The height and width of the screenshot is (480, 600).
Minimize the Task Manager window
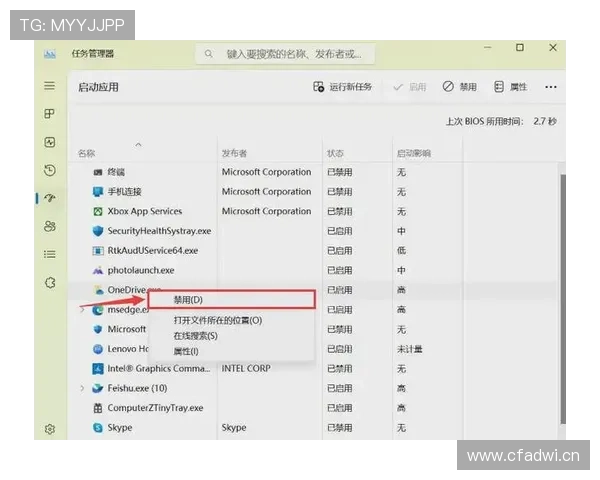tap(488, 47)
